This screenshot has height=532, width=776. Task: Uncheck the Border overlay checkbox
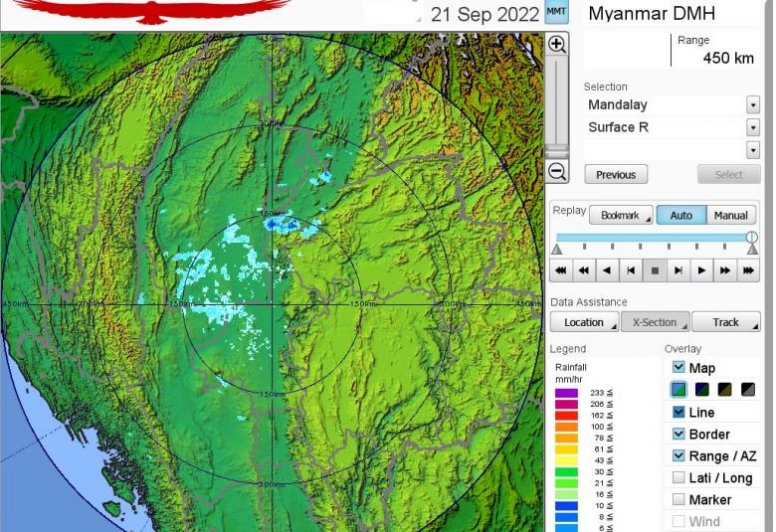click(679, 434)
